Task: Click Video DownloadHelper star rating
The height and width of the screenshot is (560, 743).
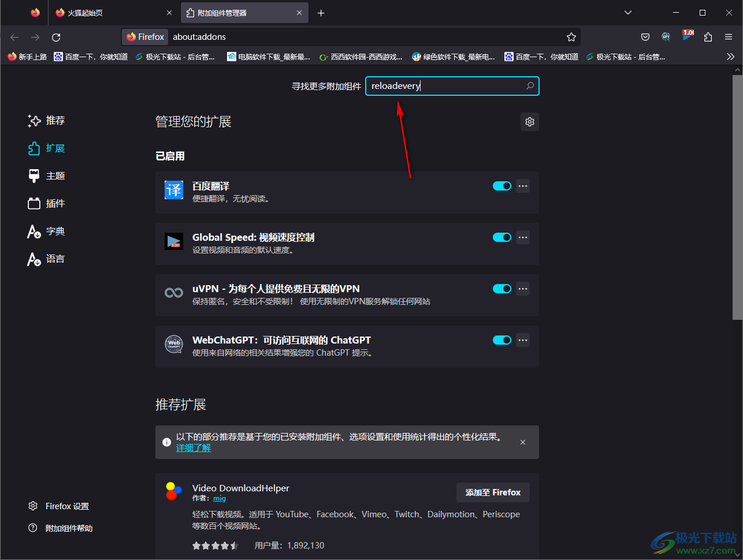Action: tap(216, 546)
